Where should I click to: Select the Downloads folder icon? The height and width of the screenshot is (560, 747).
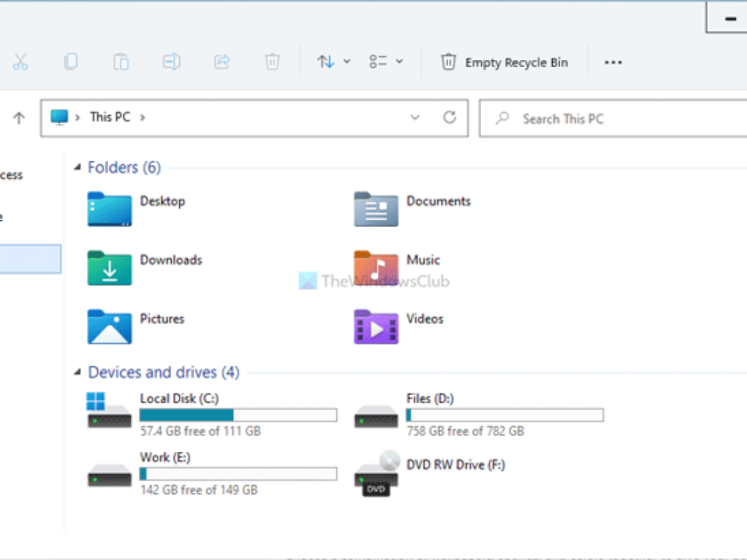coord(110,268)
